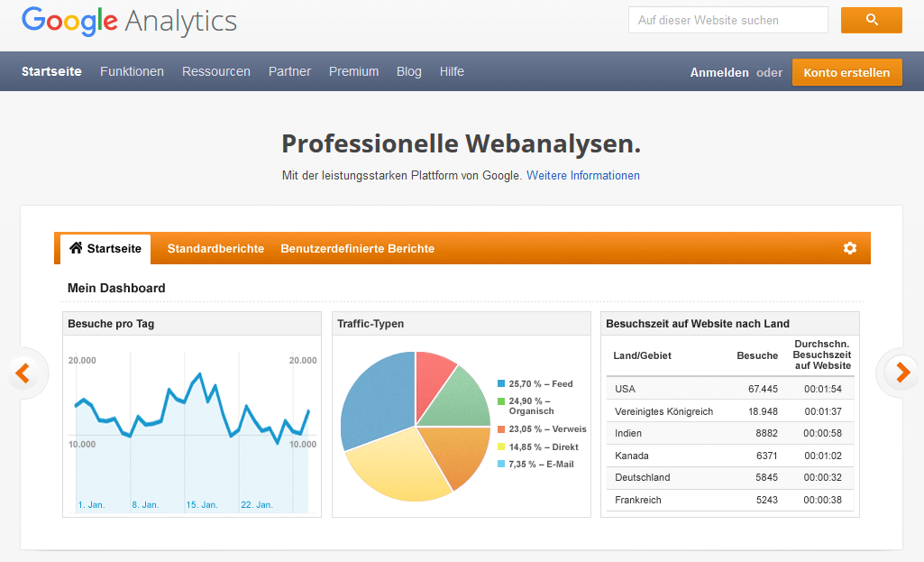Screen dimensions: 924x562
Task: Click the Google Analytics logo
Action: pos(129,22)
